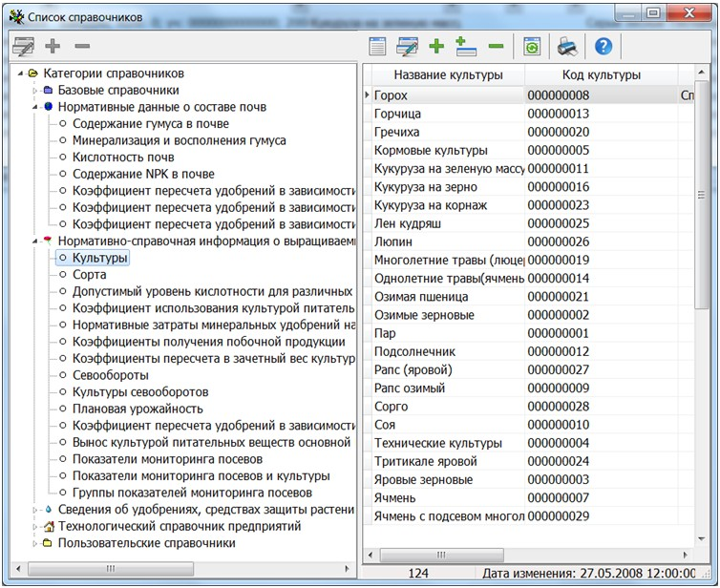Click the gray plus icon in left toolbar

53,46
